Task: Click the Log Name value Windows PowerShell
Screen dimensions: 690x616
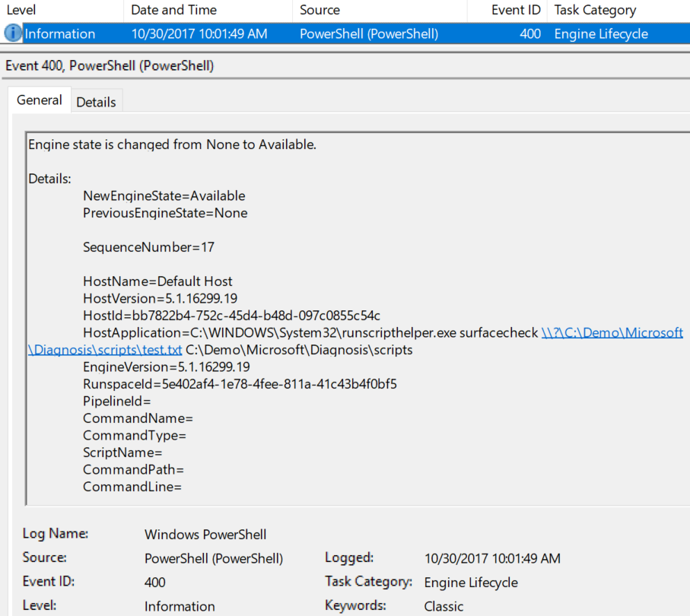Action: pos(205,535)
